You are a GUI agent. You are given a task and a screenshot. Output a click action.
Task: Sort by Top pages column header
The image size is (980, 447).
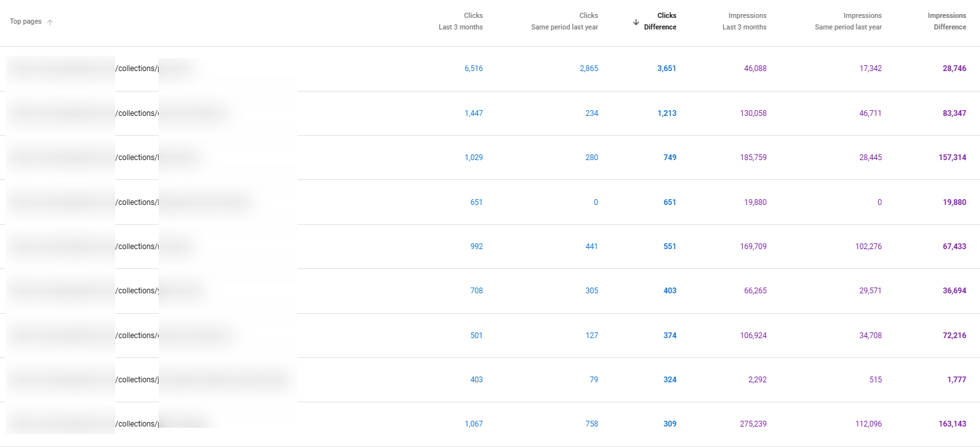(x=26, y=22)
